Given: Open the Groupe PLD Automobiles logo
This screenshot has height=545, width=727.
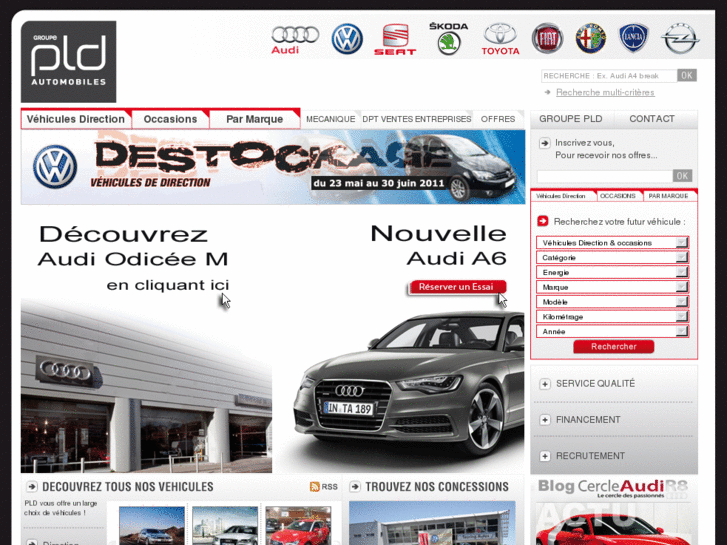Looking at the screenshot, I should point(69,62).
